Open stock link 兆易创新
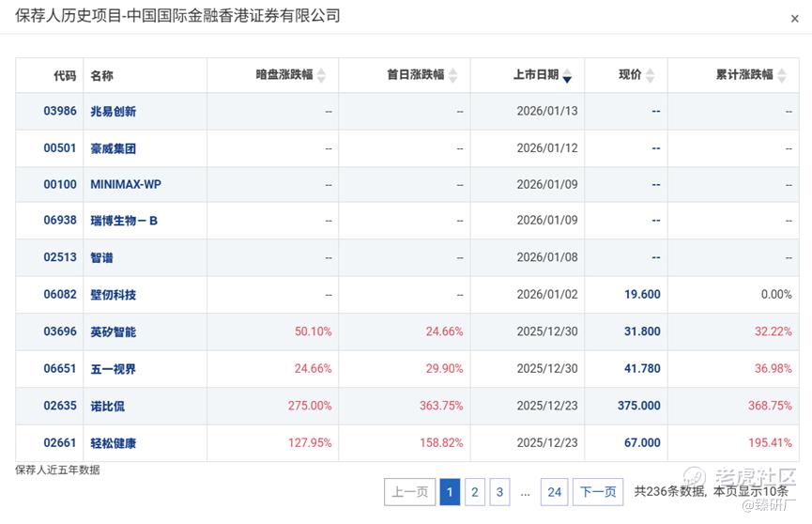The height and width of the screenshot is (524, 812). click(113, 111)
